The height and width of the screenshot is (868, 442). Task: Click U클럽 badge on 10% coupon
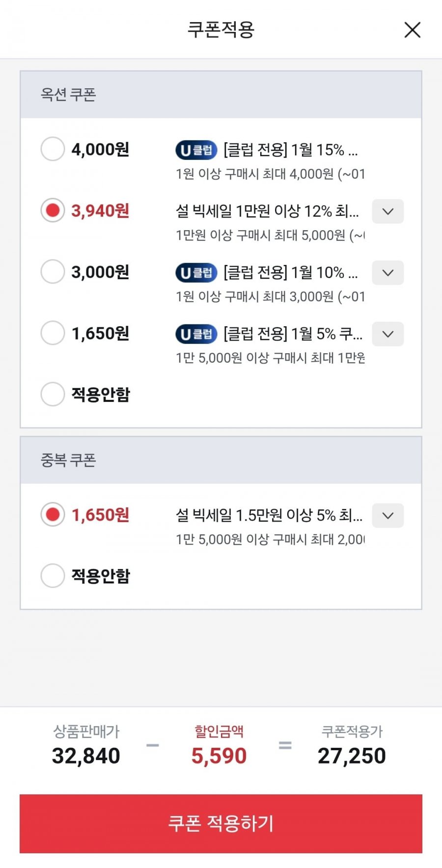point(196,273)
